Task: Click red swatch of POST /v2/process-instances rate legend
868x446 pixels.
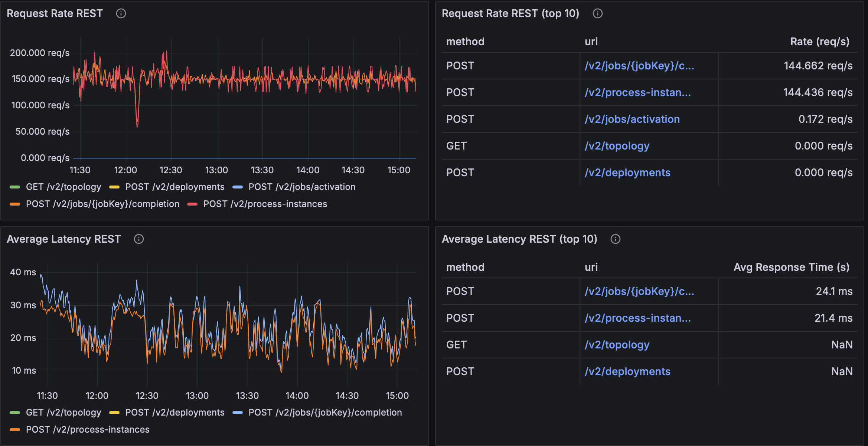Action: (x=192, y=204)
